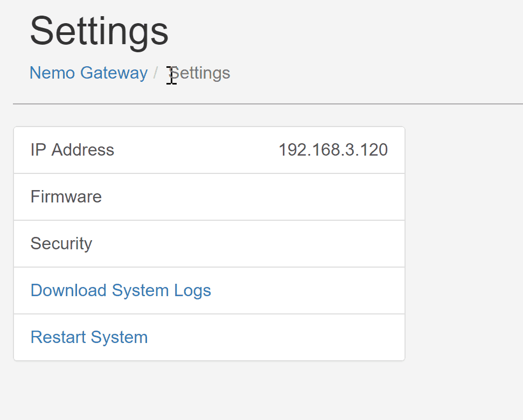Select the IP Address label
Image resolution: width=523 pixels, height=420 pixels.
(x=72, y=150)
